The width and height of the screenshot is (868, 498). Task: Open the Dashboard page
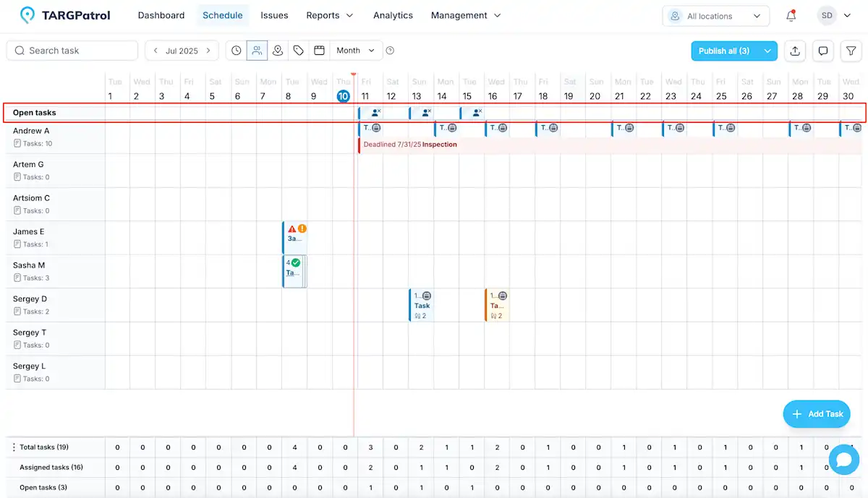tap(161, 15)
